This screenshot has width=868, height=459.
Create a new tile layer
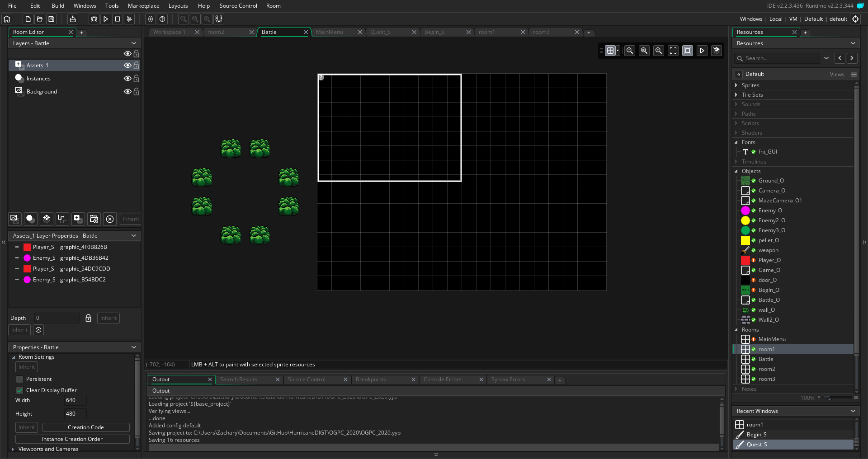coord(46,219)
